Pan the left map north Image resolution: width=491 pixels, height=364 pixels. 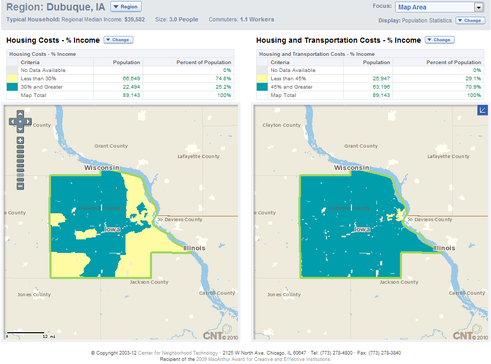click(x=20, y=114)
